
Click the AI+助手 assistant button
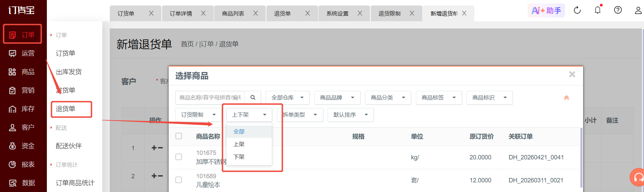tap(546, 11)
